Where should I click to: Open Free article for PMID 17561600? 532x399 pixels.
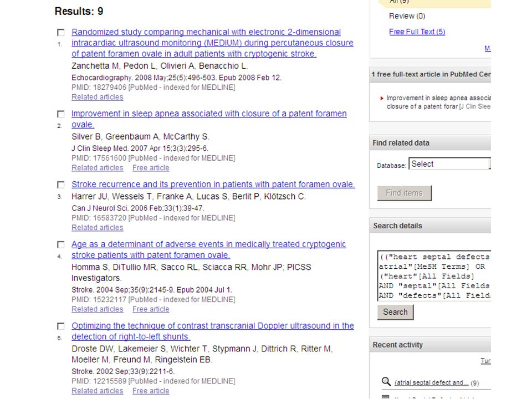tap(151, 167)
